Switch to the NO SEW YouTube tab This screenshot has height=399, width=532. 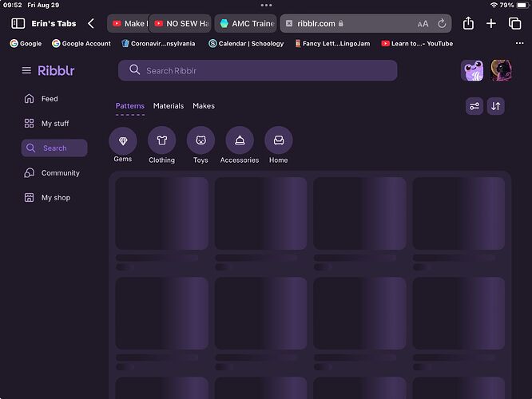click(x=181, y=23)
